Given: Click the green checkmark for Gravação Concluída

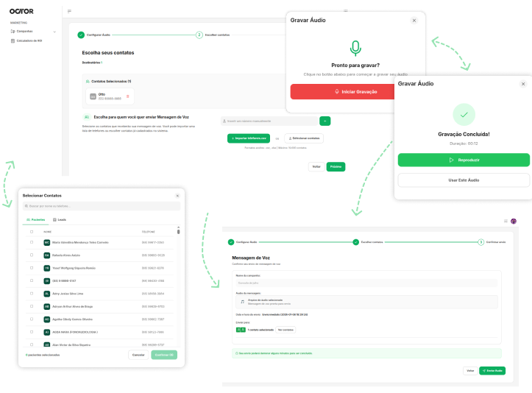Looking at the screenshot, I should pyautogui.click(x=464, y=115).
